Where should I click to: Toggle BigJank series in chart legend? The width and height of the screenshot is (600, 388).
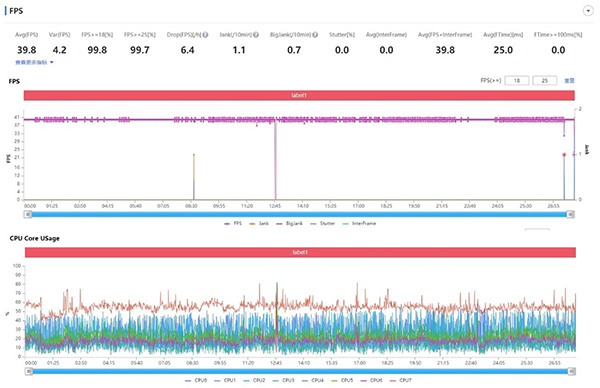(x=290, y=223)
